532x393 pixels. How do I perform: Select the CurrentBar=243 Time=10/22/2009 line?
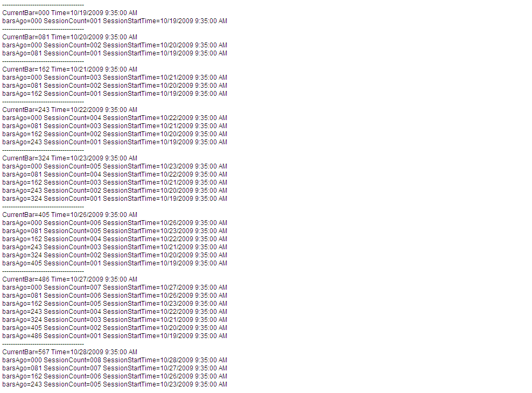click(x=69, y=109)
